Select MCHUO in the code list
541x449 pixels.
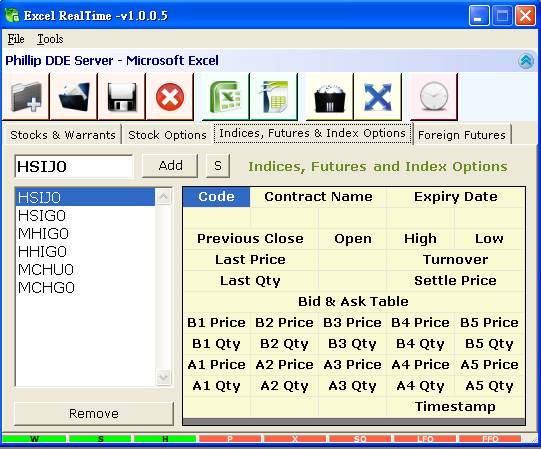(x=85, y=270)
